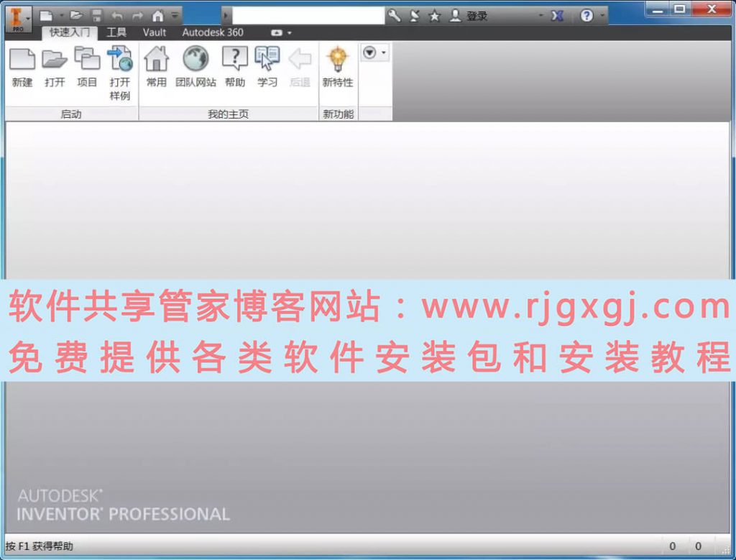
Task: Click the 打开 open file icon
Action: click(x=55, y=67)
